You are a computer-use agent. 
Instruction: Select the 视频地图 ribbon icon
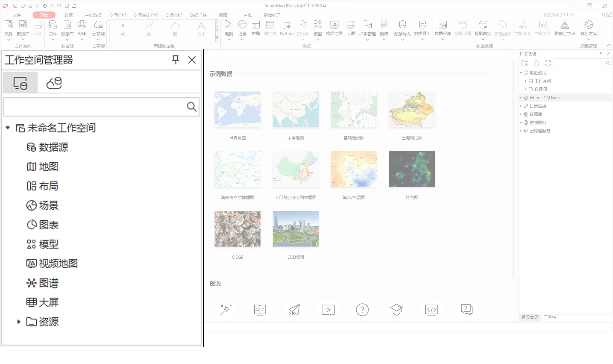(x=334, y=25)
